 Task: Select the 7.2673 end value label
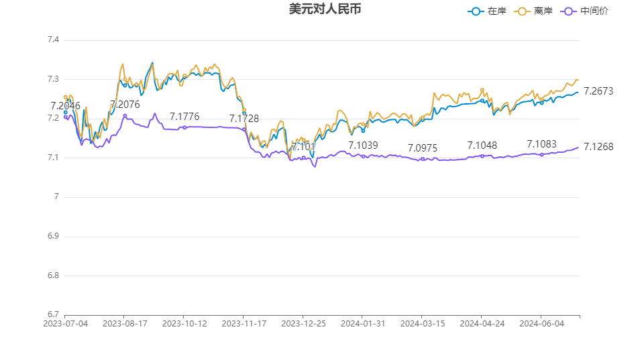(598, 91)
